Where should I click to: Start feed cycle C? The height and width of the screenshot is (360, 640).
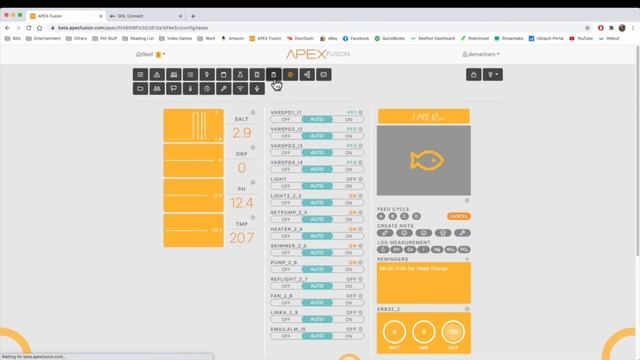404,216
